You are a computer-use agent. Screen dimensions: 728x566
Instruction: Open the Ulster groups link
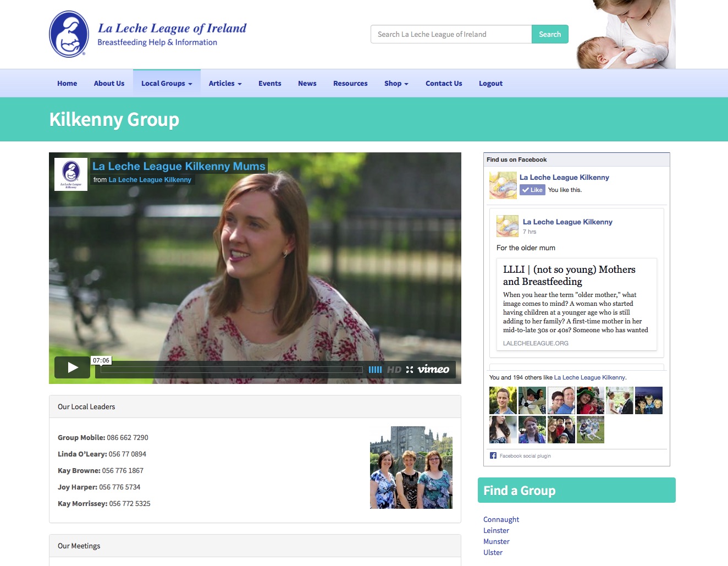pos(493,552)
